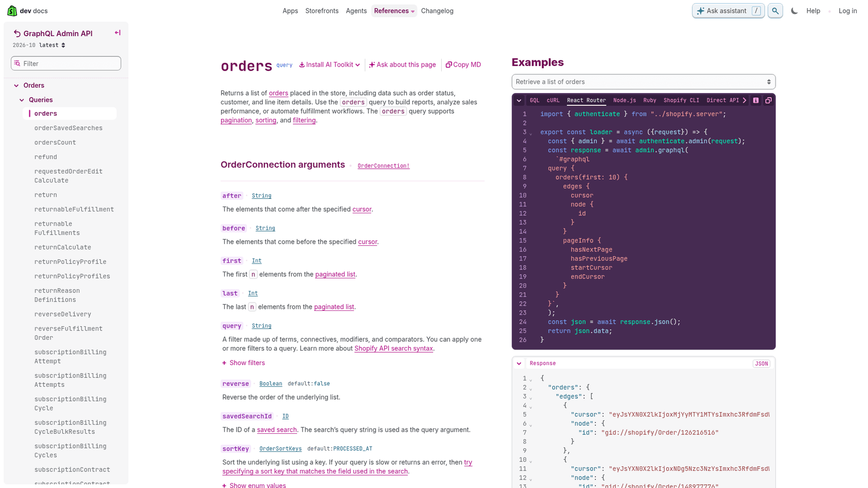Click Copy MD button
Screen dimensions: 868x488
pos(463,65)
